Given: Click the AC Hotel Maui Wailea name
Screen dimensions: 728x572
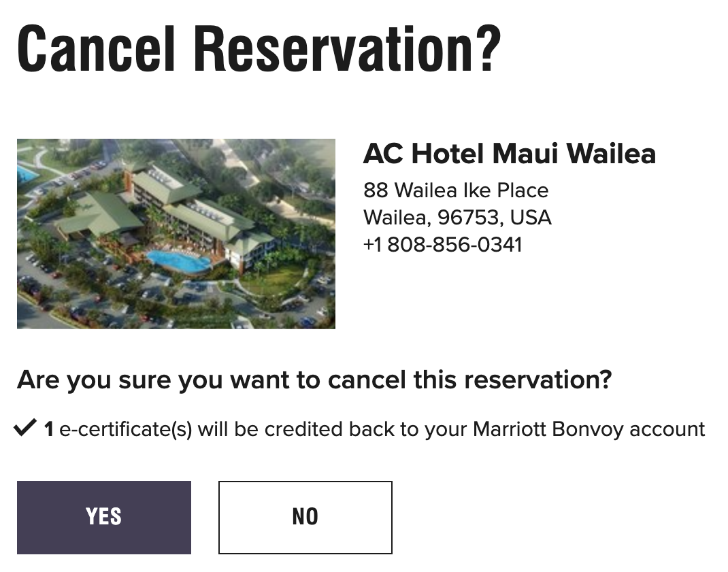Looking at the screenshot, I should pos(509,154).
